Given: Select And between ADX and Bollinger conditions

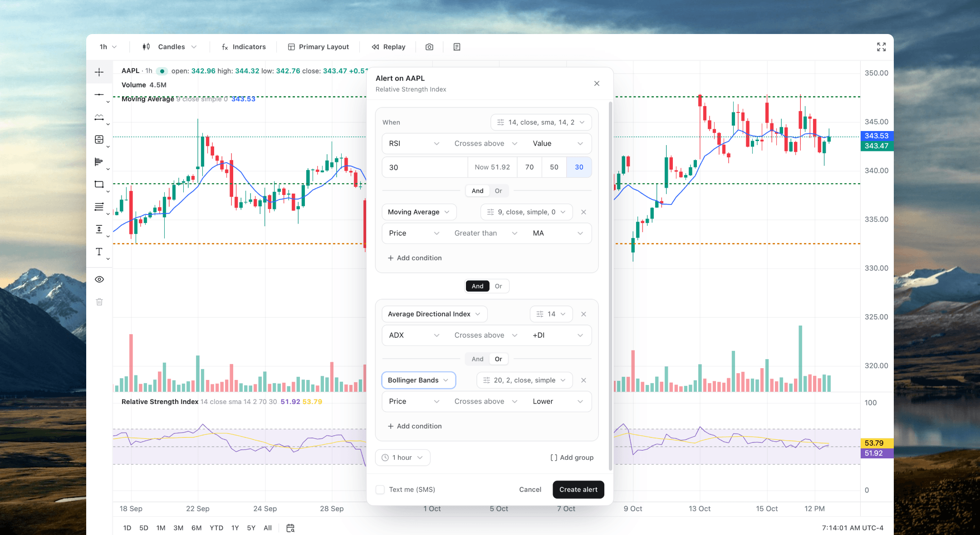Looking at the screenshot, I should (x=477, y=359).
